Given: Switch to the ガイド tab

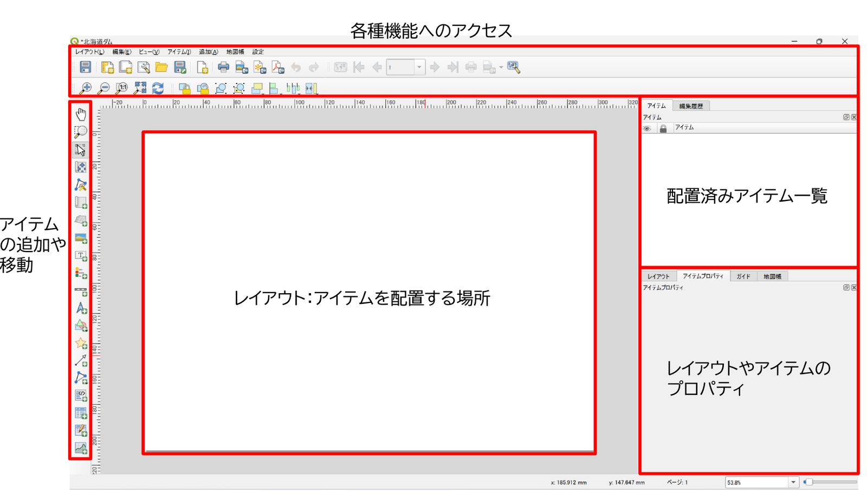Looking at the screenshot, I should (x=743, y=276).
